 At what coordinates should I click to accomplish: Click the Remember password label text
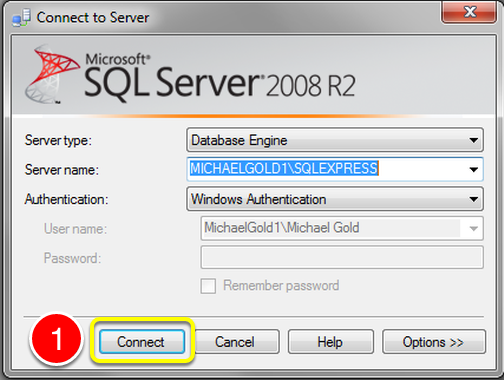point(281,286)
